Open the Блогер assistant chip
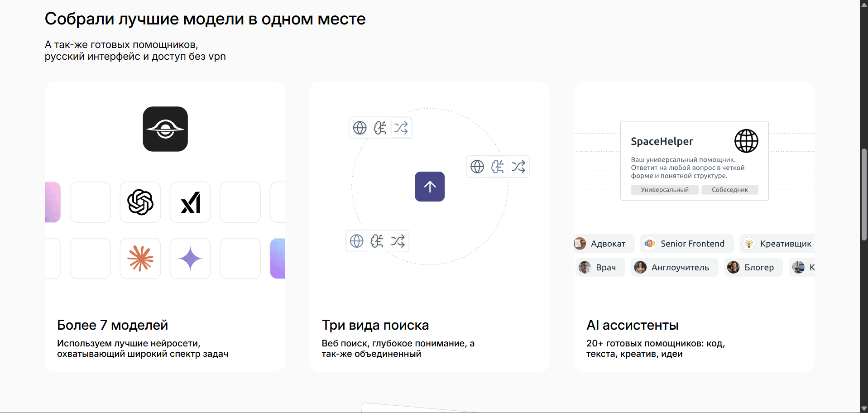The image size is (868, 413). pyautogui.click(x=753, y=267)
